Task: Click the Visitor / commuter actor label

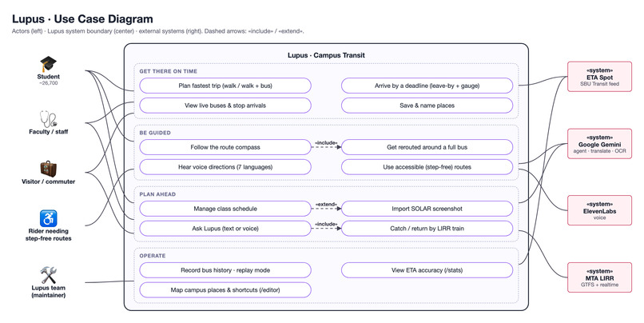Action: click(49, 181)
